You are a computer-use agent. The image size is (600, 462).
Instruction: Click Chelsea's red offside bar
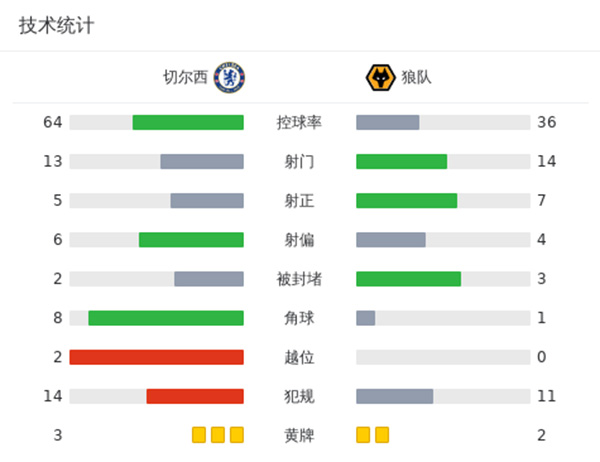pyautogui.click(x=157, y=357)
